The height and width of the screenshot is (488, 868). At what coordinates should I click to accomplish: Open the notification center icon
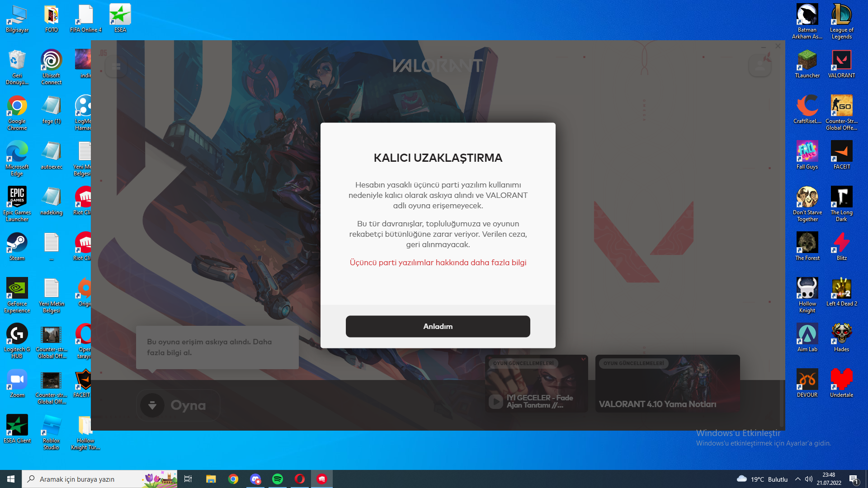click(x=854, y=479)
